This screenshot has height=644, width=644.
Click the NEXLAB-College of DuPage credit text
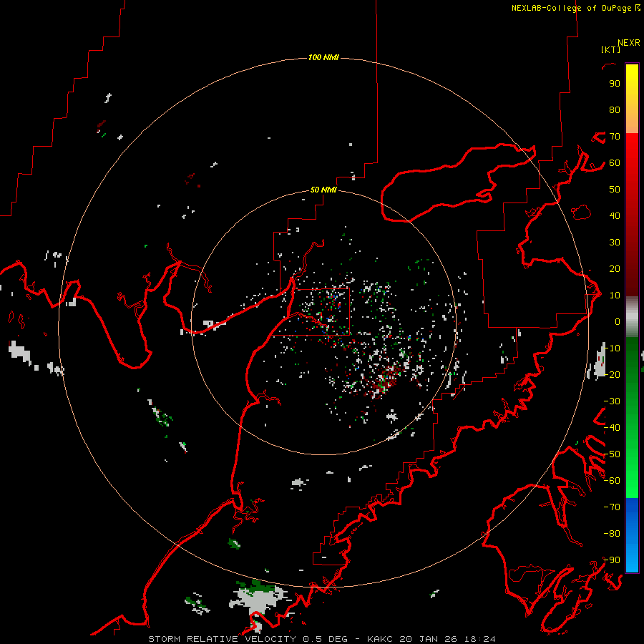click(576, 8)
